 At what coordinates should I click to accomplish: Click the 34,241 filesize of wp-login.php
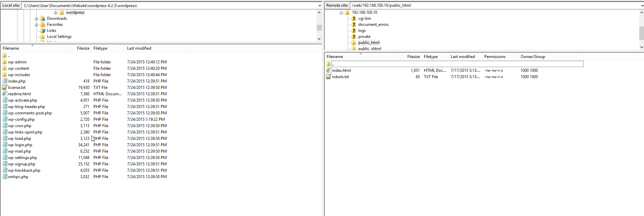pyautogui.click(x=84, y=145)
